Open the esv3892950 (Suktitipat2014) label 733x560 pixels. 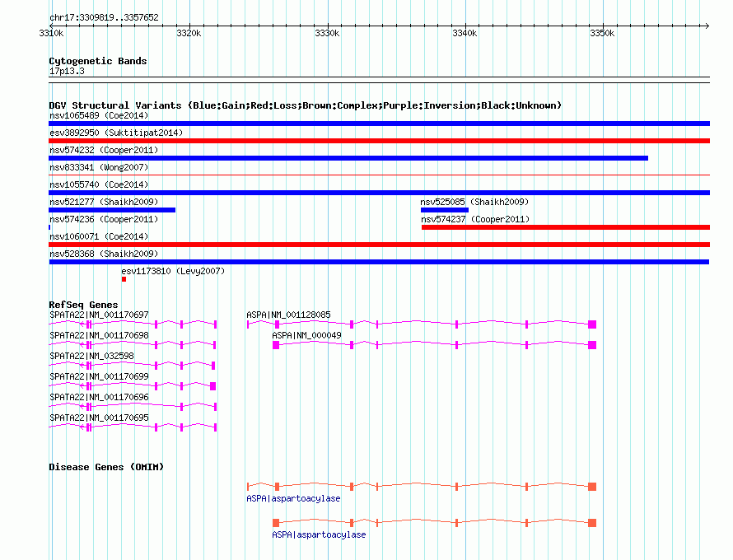coord(116,133)
